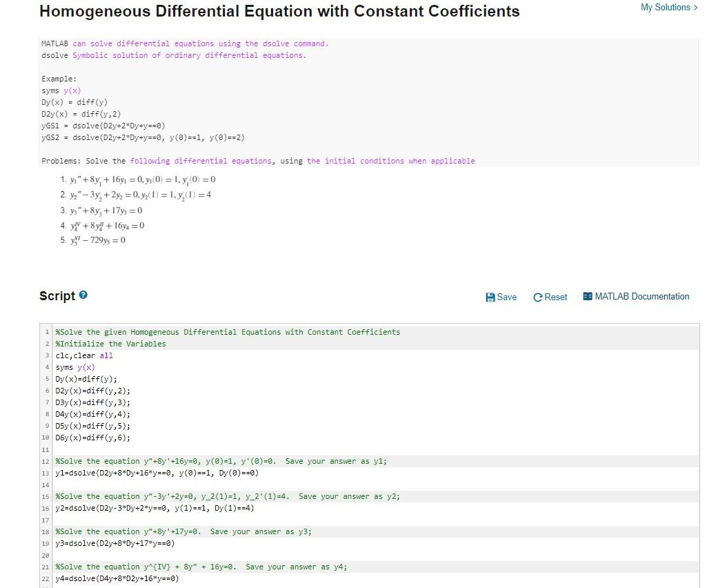This screenshot has width=716, height=588.
Task: Click the Reset button label
Action: coord(555,297)
